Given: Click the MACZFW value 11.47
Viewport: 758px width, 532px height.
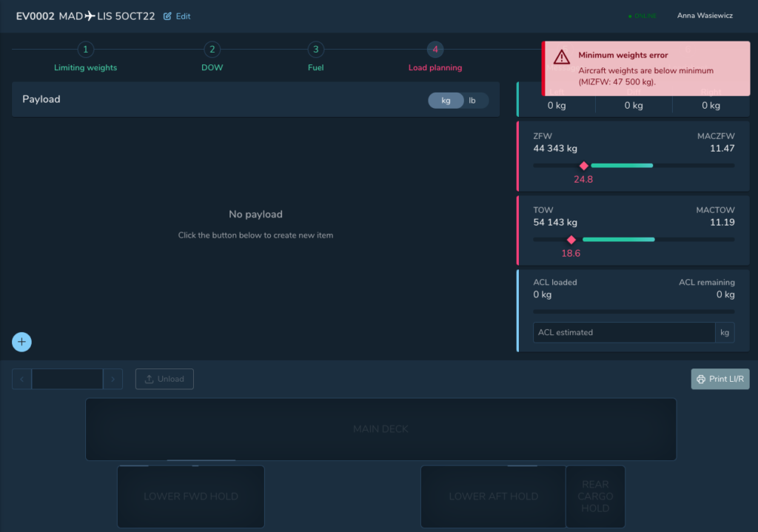Looking at the screenshot, I should point(722,148).
